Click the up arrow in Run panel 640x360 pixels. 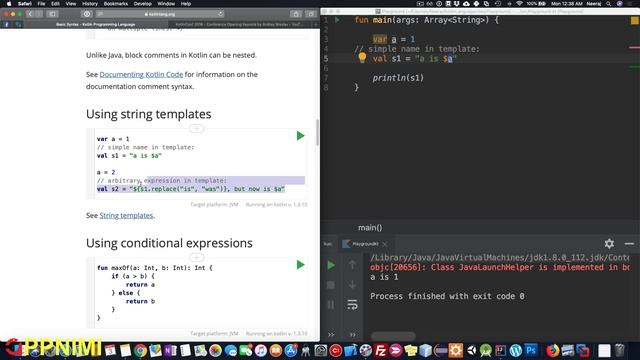352,265
